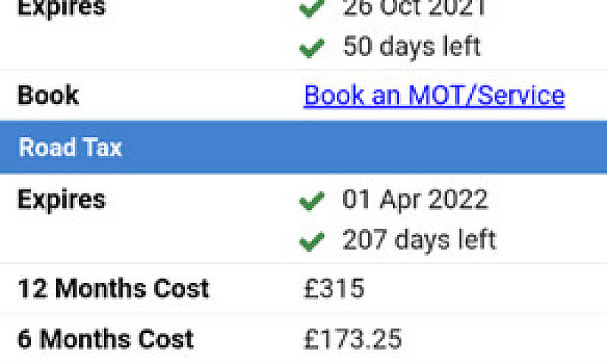
Task: Click the 26 Oct 2021 expiry date
Action: coord(414,8)
